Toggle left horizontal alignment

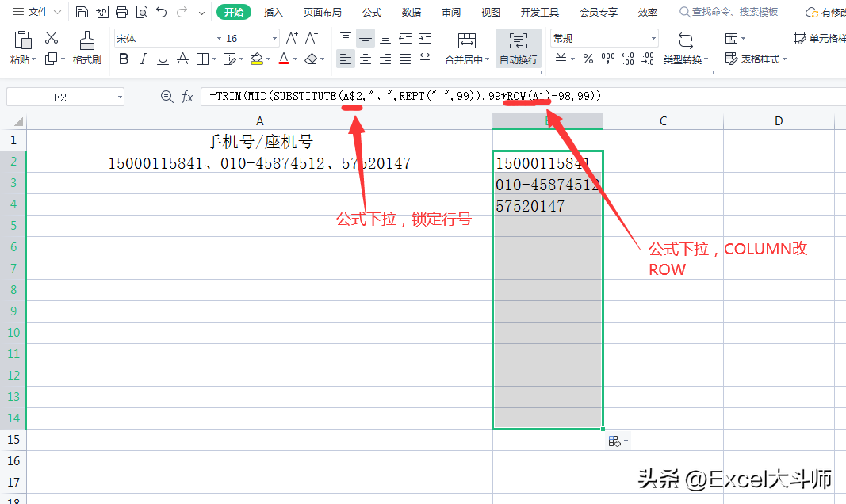346,59
